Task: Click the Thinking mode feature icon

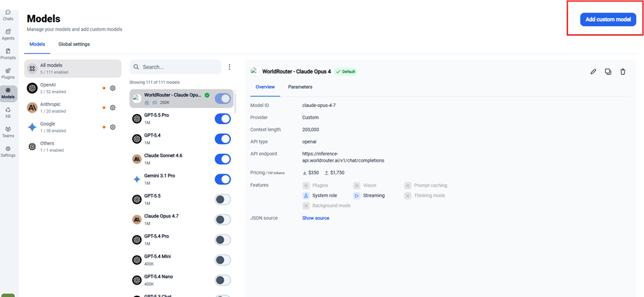Action: coord(408,195)
